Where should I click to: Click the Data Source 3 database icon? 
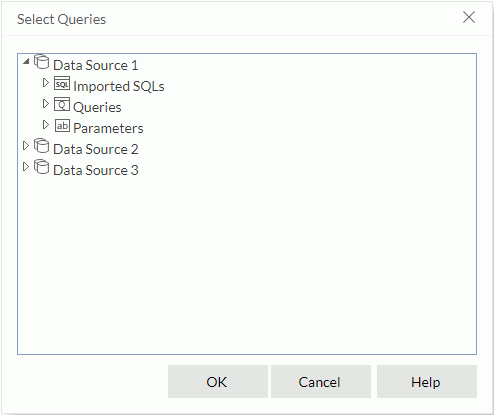coord(42,167)
